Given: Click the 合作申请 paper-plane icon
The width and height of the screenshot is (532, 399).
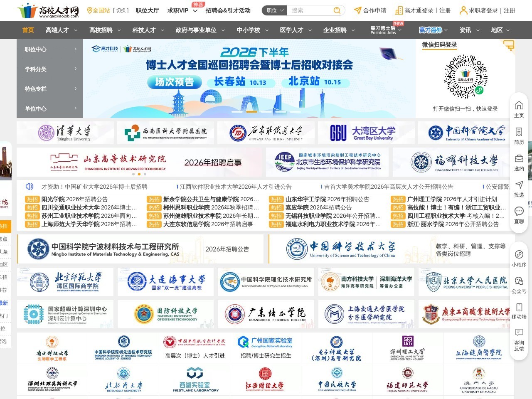Looking at the screenshot, I should [x=357, y=10].
